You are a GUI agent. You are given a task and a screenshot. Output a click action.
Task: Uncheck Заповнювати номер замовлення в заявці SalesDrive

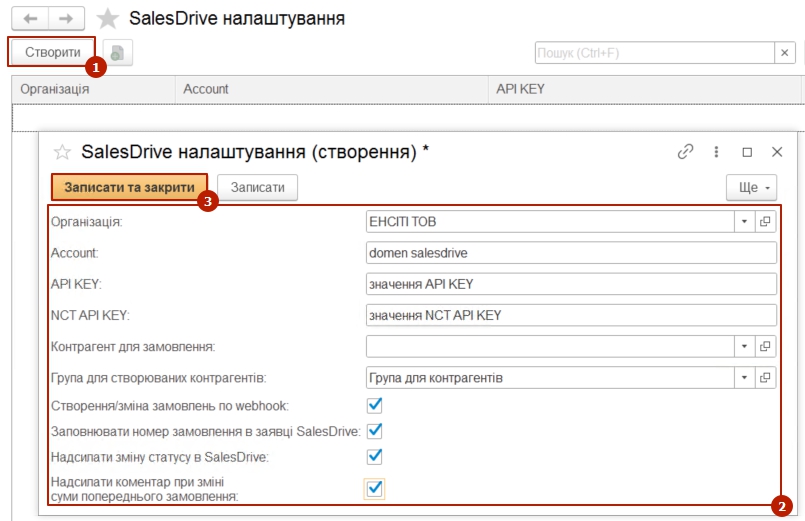(x=375, y=431)
